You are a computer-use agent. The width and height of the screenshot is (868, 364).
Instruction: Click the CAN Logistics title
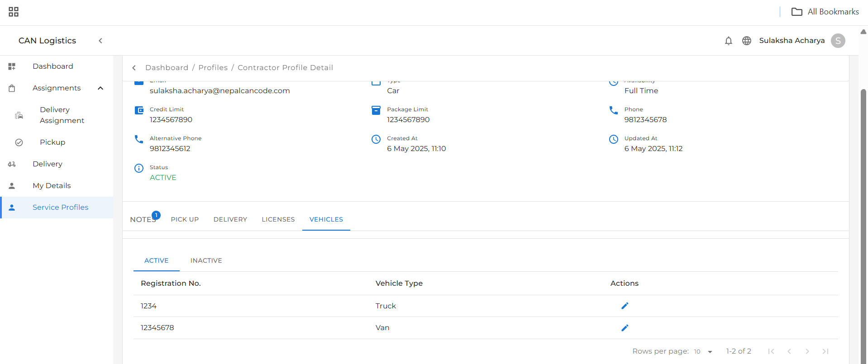coord(47,41)
